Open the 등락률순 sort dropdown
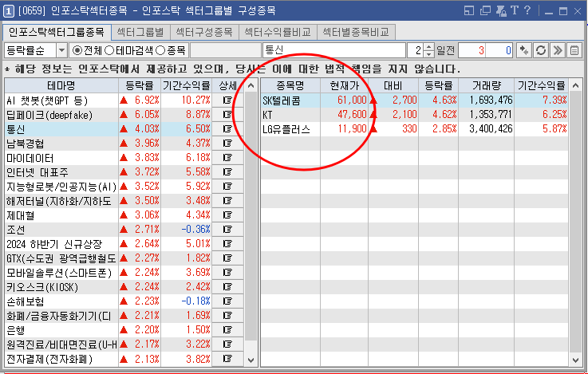The image size is (588, 374). (x=62, y=50)
